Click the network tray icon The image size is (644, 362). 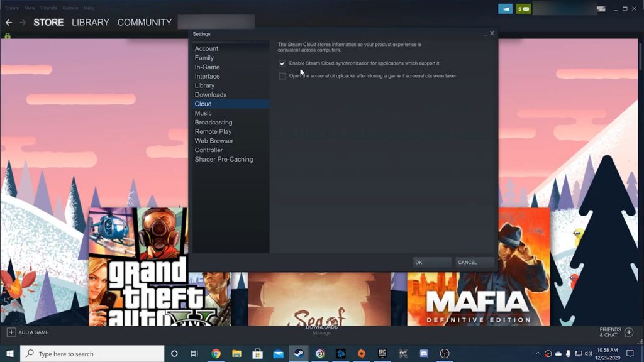[579, 353]
